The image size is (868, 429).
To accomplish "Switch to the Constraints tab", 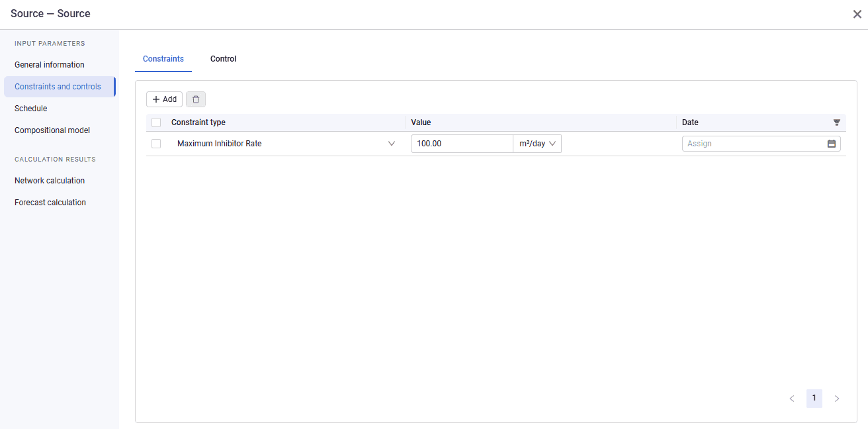I will [x=163, y=59].
